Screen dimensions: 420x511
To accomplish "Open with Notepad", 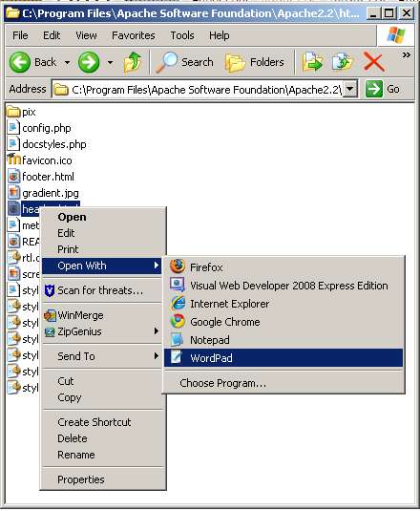I will (x=283, y=340).
